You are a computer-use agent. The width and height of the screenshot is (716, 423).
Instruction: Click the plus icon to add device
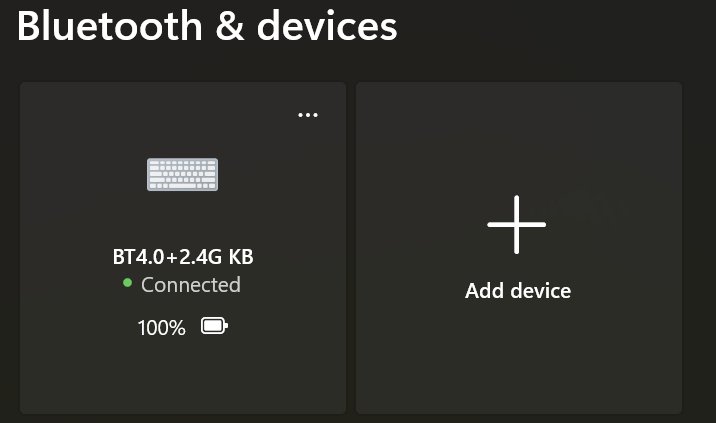[x=516, y=224]
